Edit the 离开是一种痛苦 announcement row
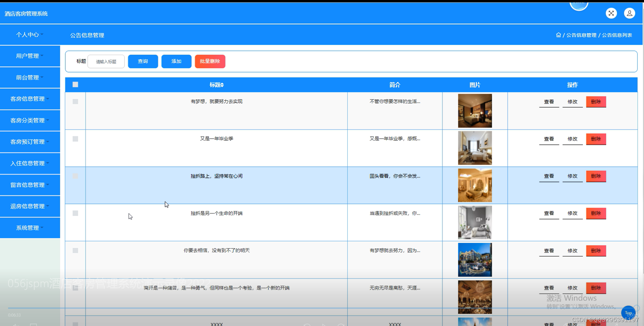 572,288
